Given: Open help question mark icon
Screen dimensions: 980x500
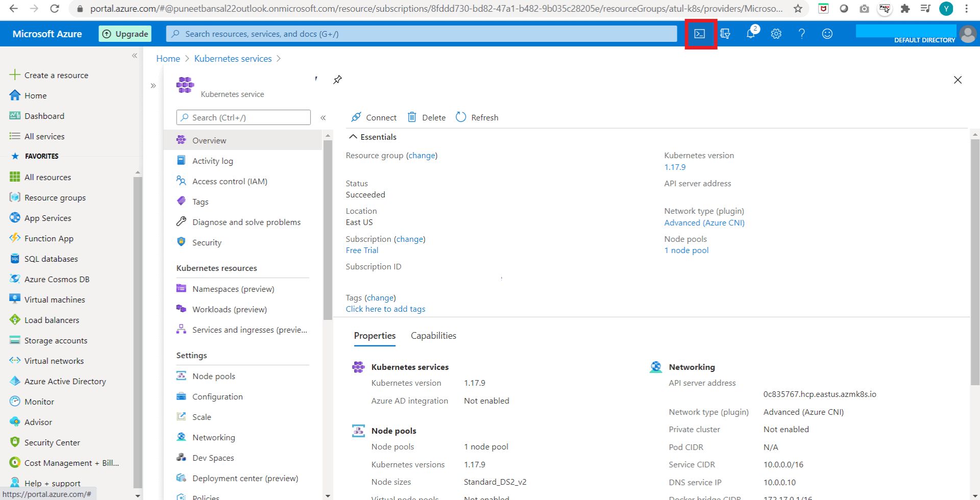Looking at the screenshot, I should [802, 34].
